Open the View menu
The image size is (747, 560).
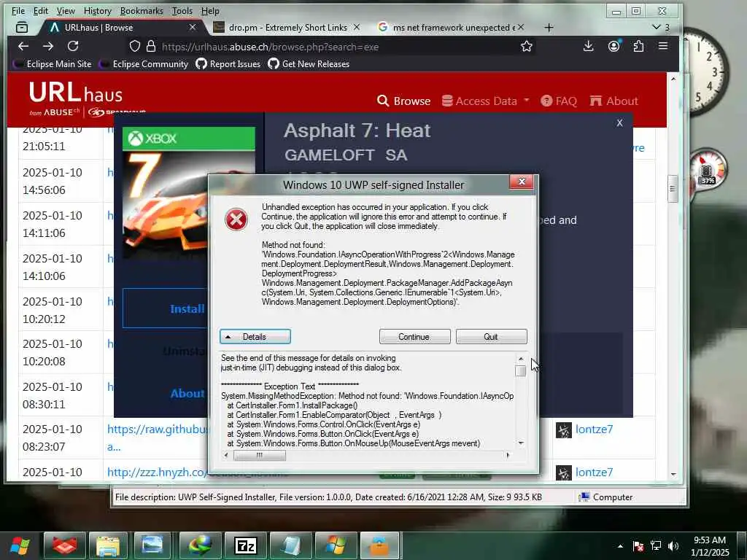(66, 10)
